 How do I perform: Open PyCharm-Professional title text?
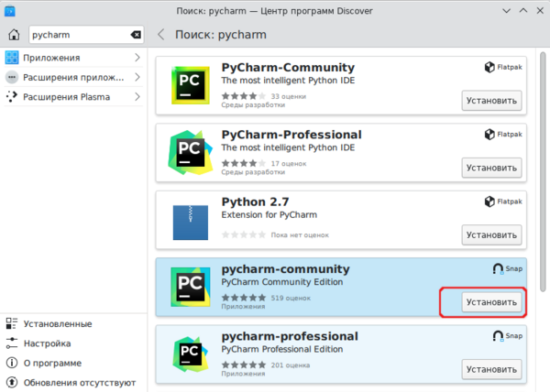291,135
